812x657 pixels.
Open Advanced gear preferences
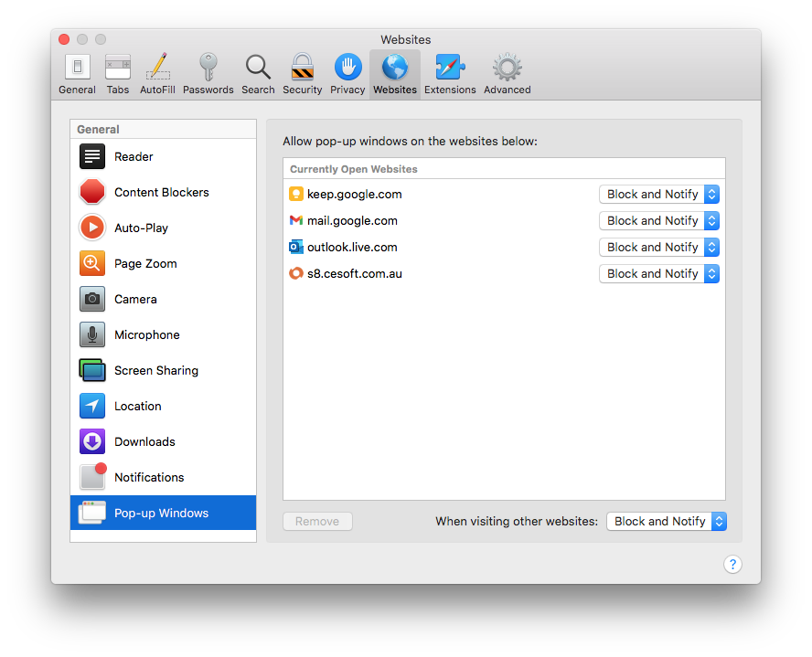507,73
